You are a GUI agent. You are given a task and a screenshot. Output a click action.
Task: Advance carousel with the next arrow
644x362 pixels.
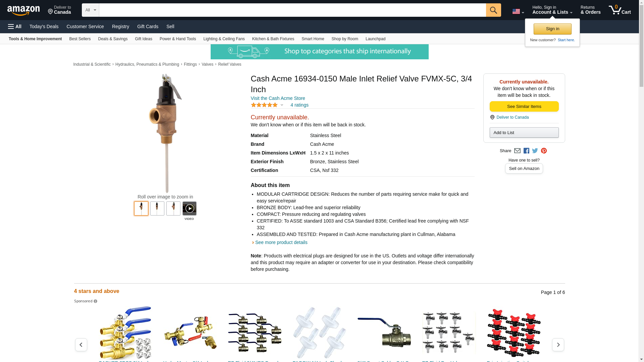558,345
